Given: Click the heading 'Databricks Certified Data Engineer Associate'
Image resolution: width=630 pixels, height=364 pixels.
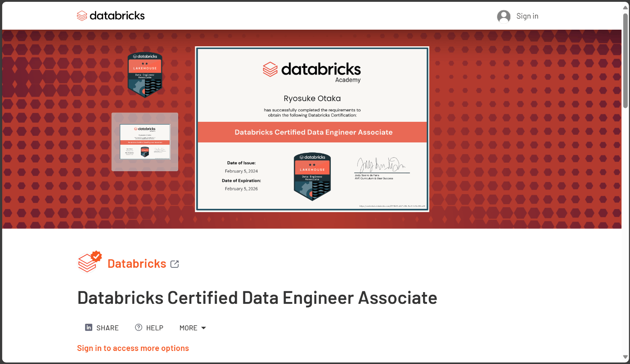Looking at the screenshot, I should click(257, 297).
